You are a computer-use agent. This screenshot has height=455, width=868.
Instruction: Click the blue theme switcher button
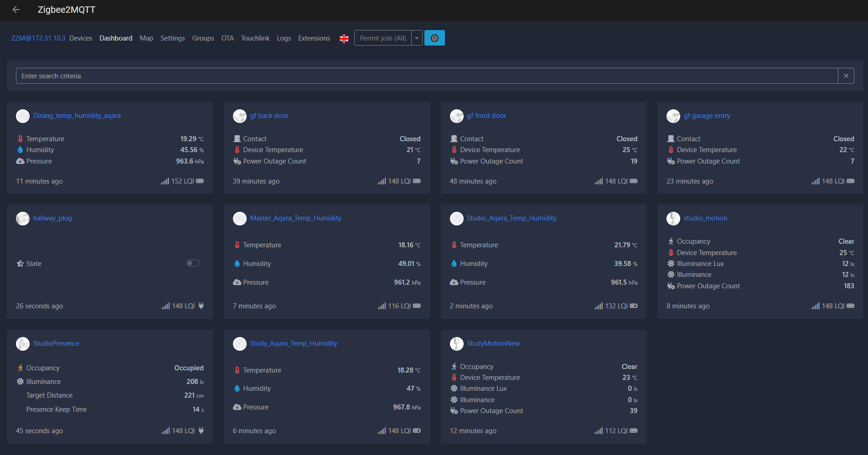434,38
